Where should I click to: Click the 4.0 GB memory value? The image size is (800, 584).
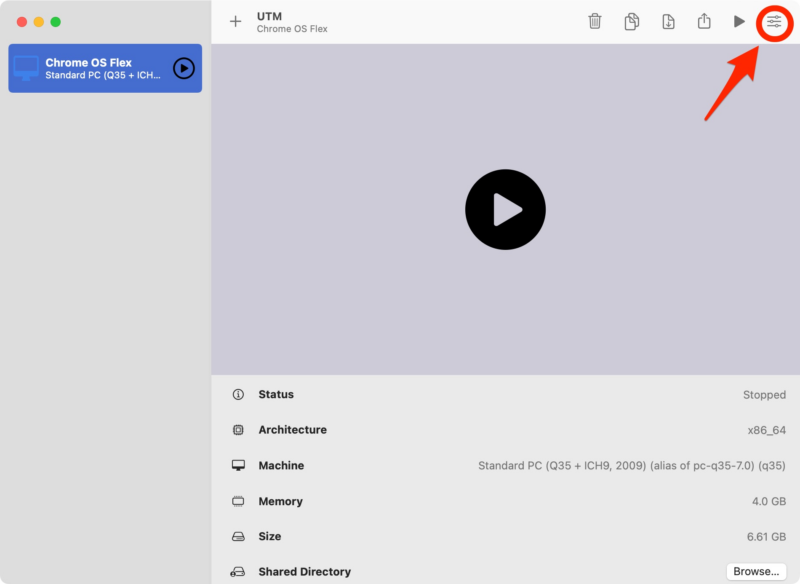[x=769, y=501]
